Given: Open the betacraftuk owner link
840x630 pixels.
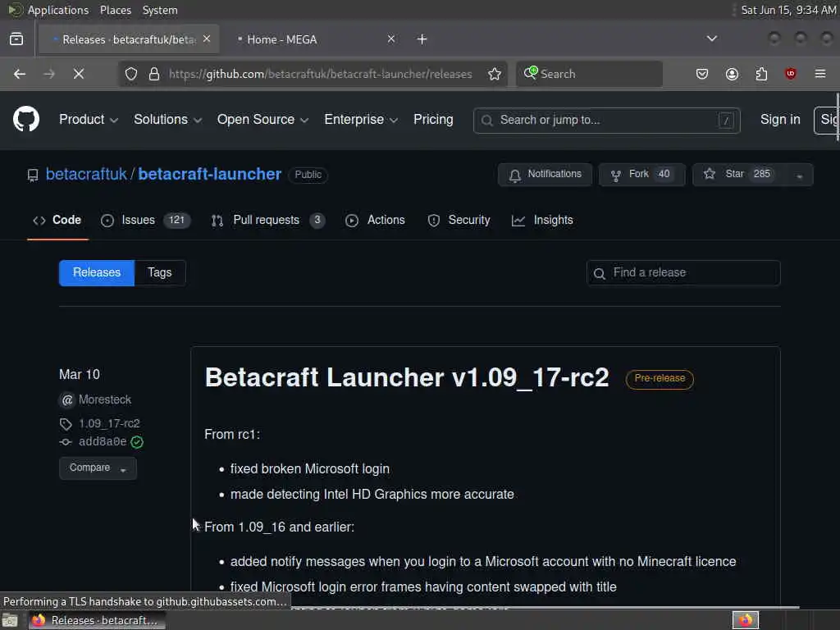Looking at the screenshot, I should click(x=86, y=174).
